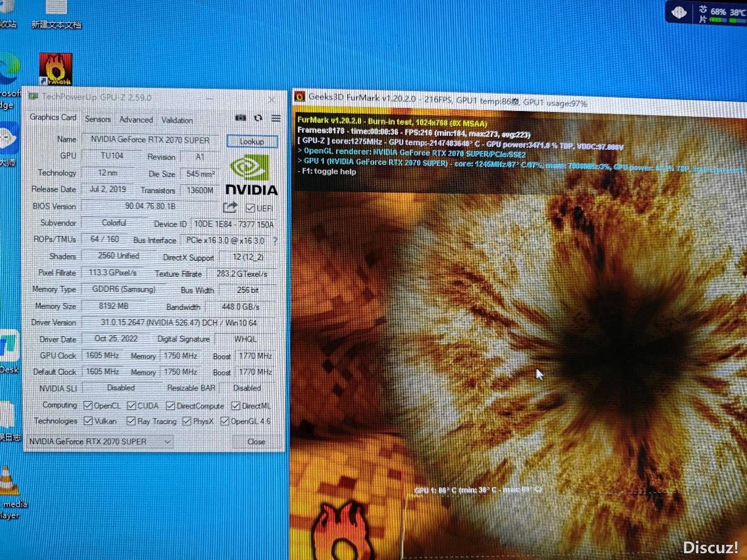
Task: Click the GPU-Z refresh icon
Action: point(258,118)
